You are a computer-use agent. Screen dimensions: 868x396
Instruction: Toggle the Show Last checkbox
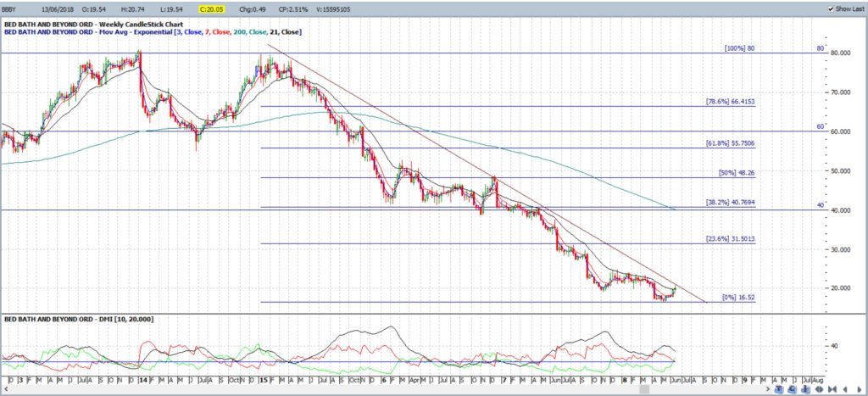tap(831, 9)
